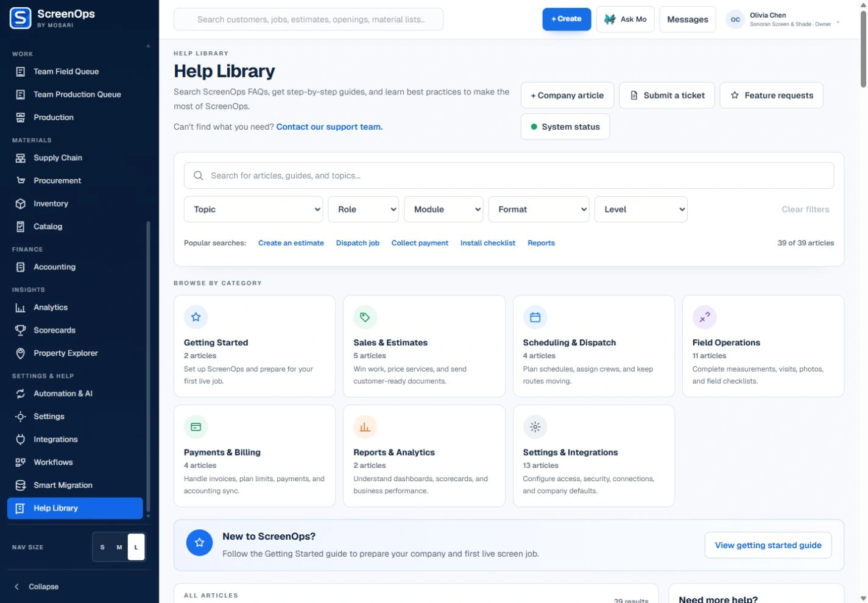
Task: Click the Catalog clipboard icon
Action: 20,227
